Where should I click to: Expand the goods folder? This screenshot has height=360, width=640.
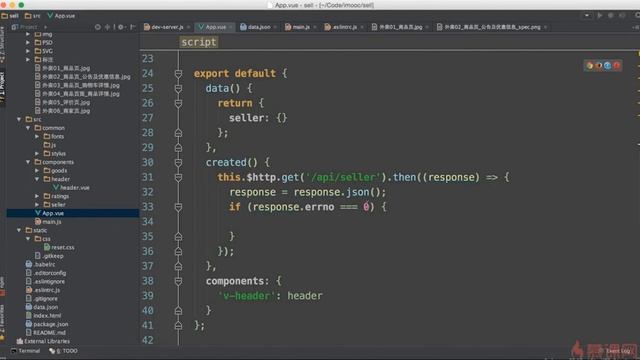tap(37, 171)
